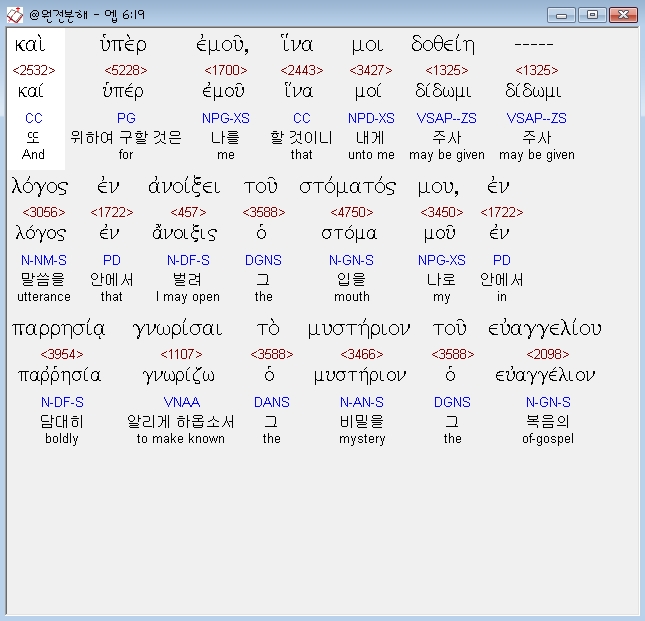
Task: Click the English gloss 'to make known'
Action: pyautogui.click(x=181, y=438)
